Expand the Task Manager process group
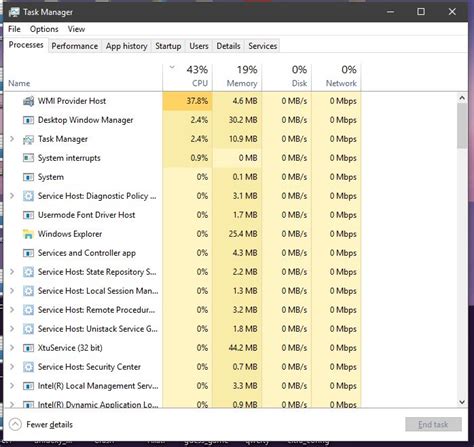This screenshot has height=447, width=474. coord(12,139)
